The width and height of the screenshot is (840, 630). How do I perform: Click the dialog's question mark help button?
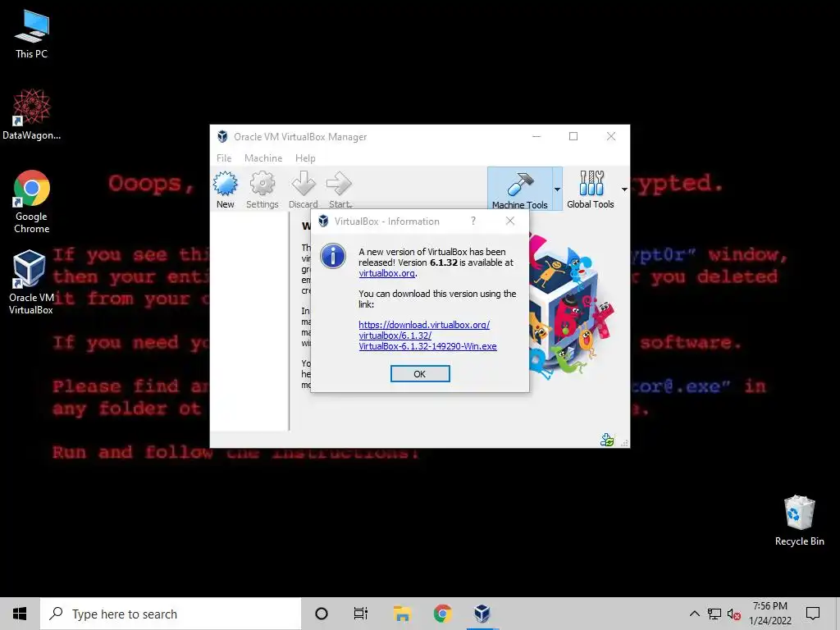coord(473,221)
